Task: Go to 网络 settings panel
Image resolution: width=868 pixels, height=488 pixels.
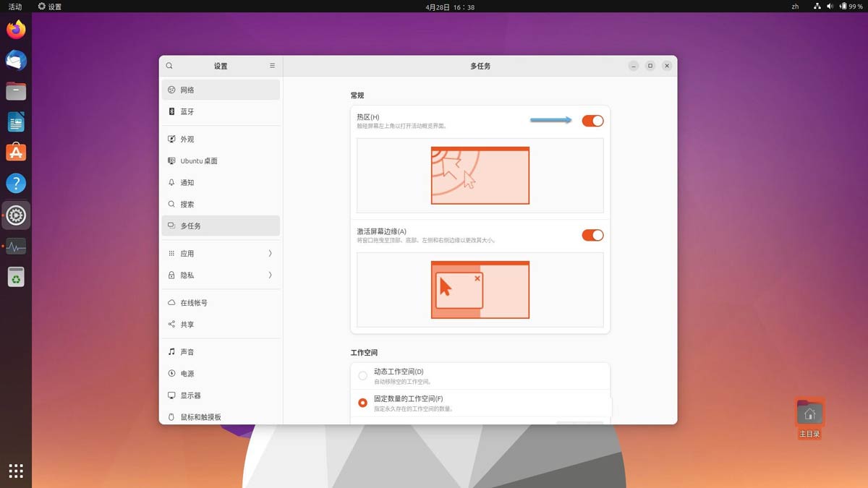Action: pyautogui.click(x=221, y=90)
